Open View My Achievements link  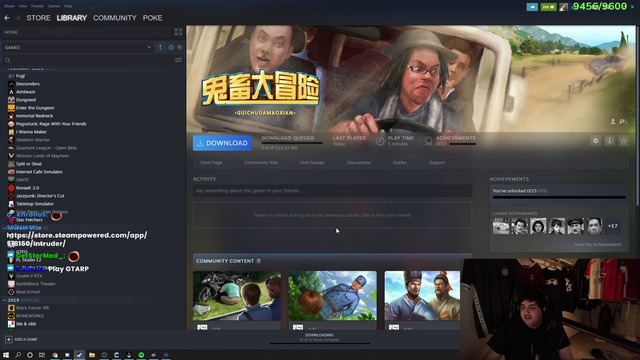tap(598, 244)
